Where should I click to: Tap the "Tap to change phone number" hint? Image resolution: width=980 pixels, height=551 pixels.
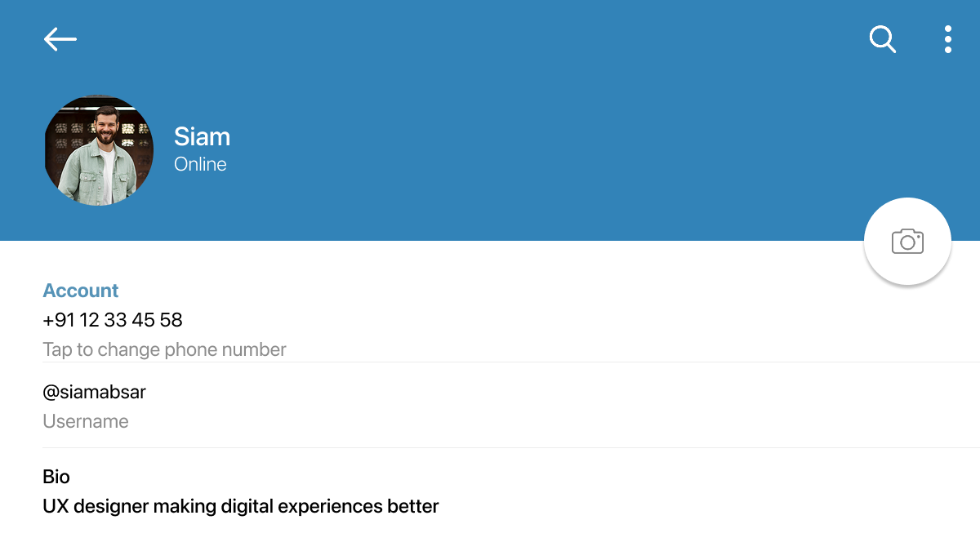click(164, 349)
